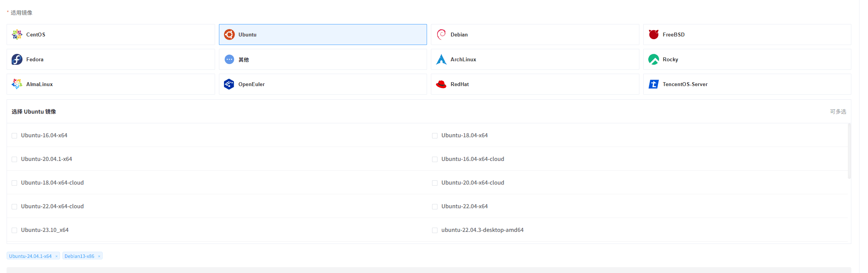Remove the Debian13-x86 tag
868x273 pixels.
pos(99,256)
